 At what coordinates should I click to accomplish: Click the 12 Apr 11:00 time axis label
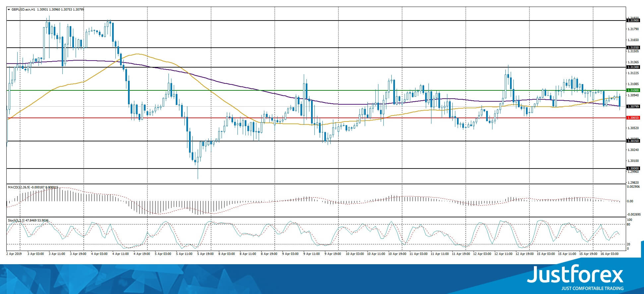(503, 254)
